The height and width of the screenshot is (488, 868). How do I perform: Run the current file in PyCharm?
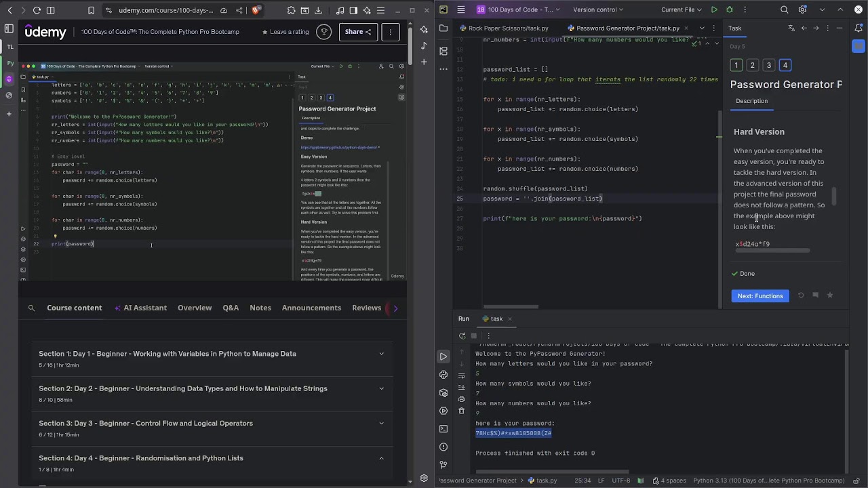pyautogui.click(x=713, y=9)
